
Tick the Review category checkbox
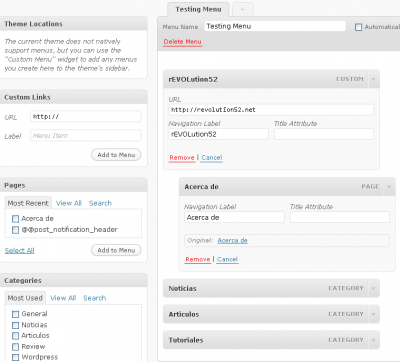pyautogui.click(x=15, y=347)
